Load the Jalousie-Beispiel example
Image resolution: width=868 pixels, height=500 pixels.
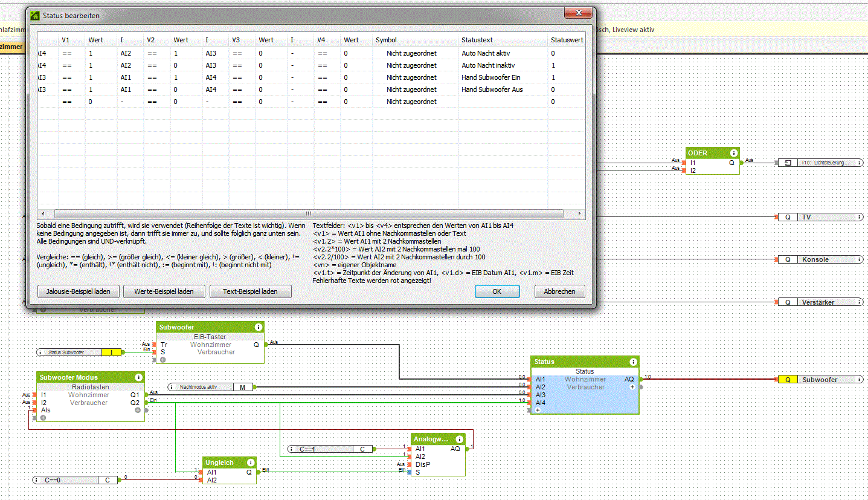(x=78, y=291)
